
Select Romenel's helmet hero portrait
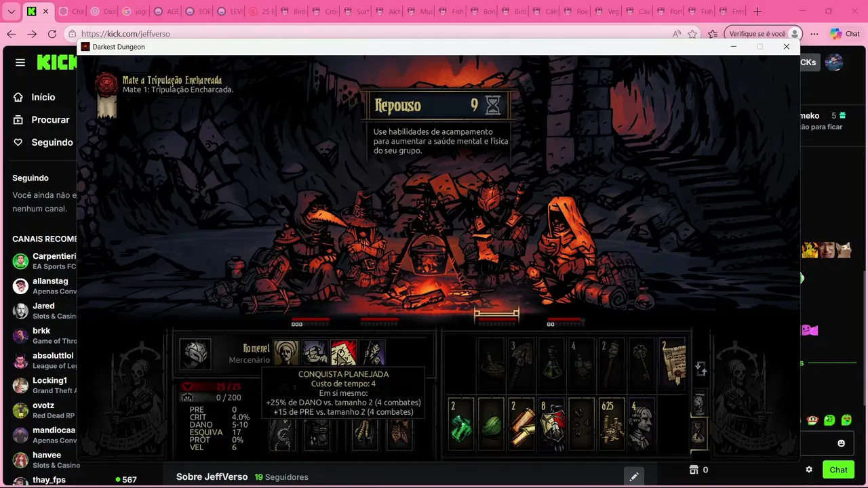click(195, 354)
